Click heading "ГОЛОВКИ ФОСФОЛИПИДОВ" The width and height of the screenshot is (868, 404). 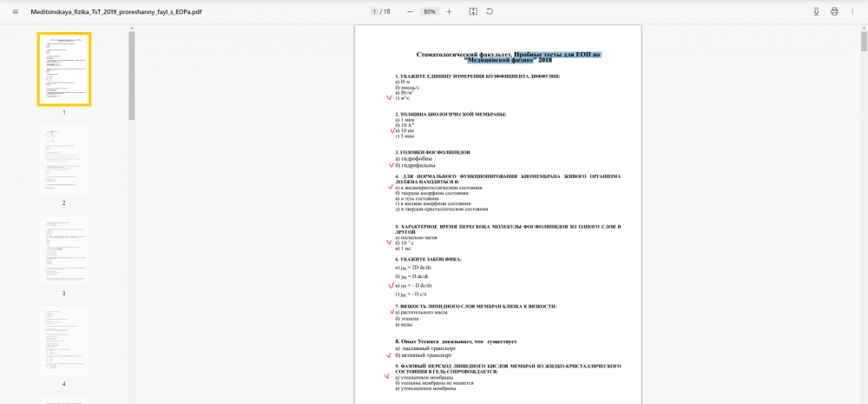(433, 152)
